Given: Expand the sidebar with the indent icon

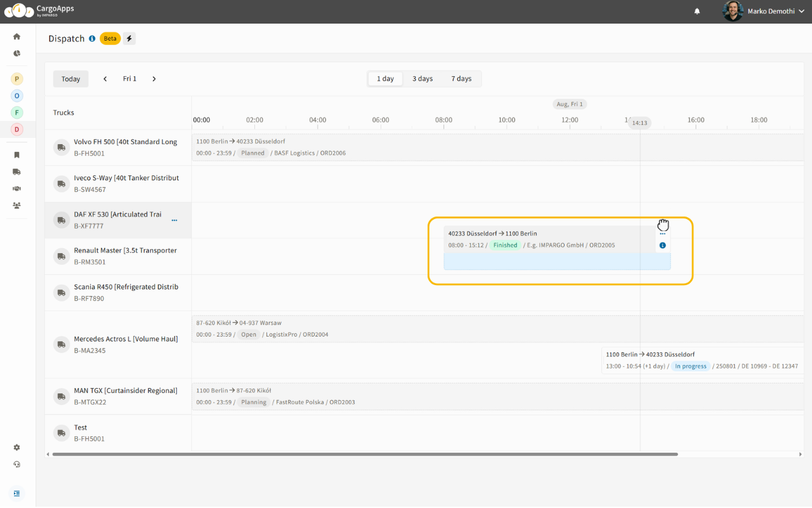Looking at the screenshot, I should (x=16, y=493).
